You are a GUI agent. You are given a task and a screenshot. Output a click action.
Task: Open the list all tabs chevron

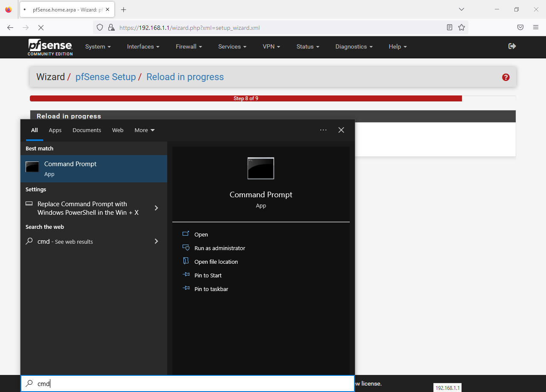click(461, 9)
